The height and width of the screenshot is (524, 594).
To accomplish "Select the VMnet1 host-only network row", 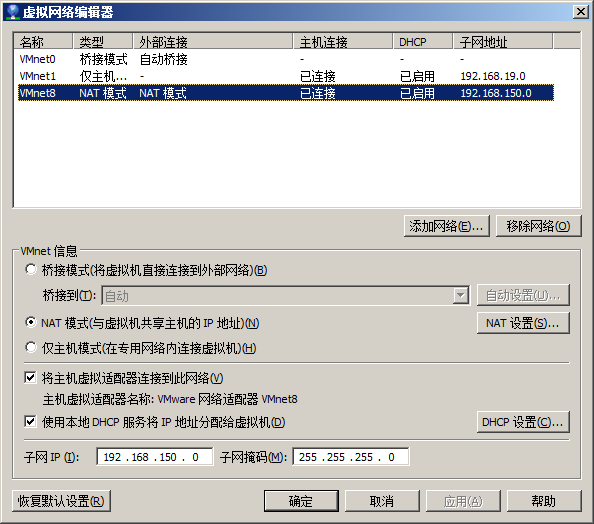I will (x=286, y=76).
